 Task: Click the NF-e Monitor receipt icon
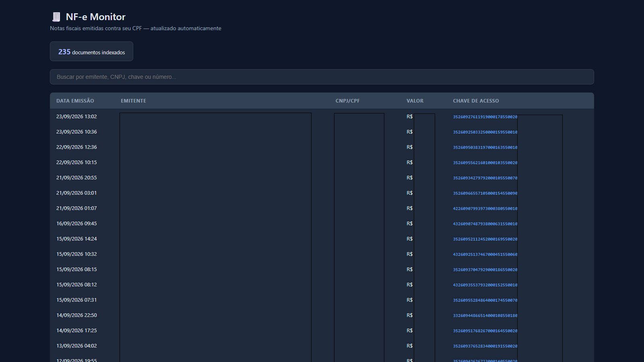(x=56, y=17)
